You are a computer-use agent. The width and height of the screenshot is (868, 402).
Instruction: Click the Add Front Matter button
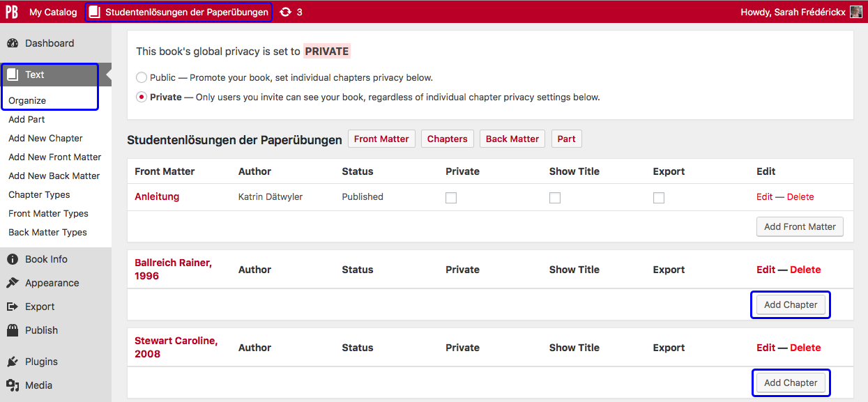tap(800, 226)
